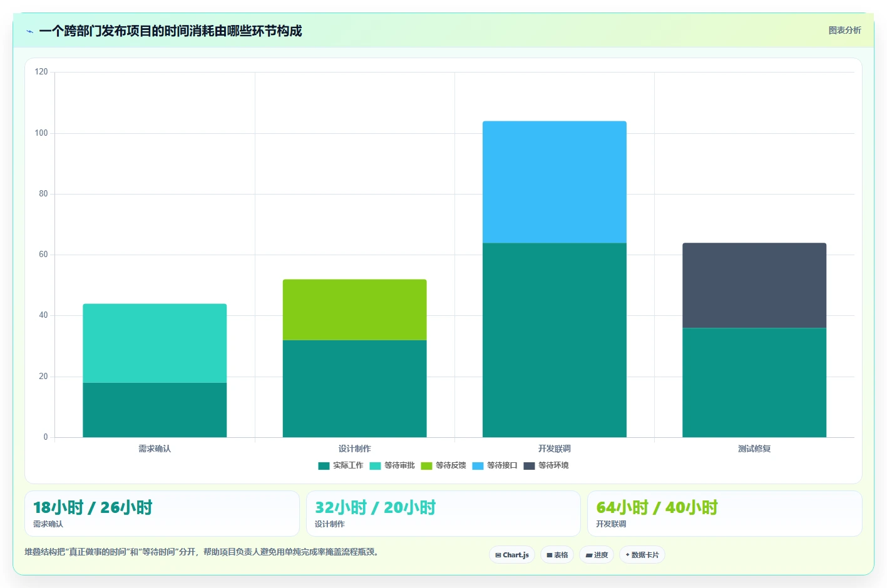Toggle the 等待审批 legend item

pyautogui.click(x=392, y=465)
